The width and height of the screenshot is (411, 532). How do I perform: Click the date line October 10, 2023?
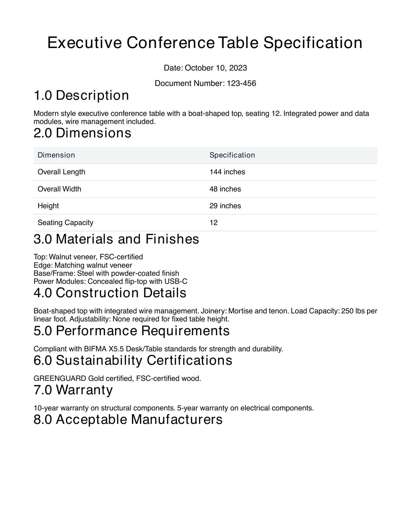(205, 68)
